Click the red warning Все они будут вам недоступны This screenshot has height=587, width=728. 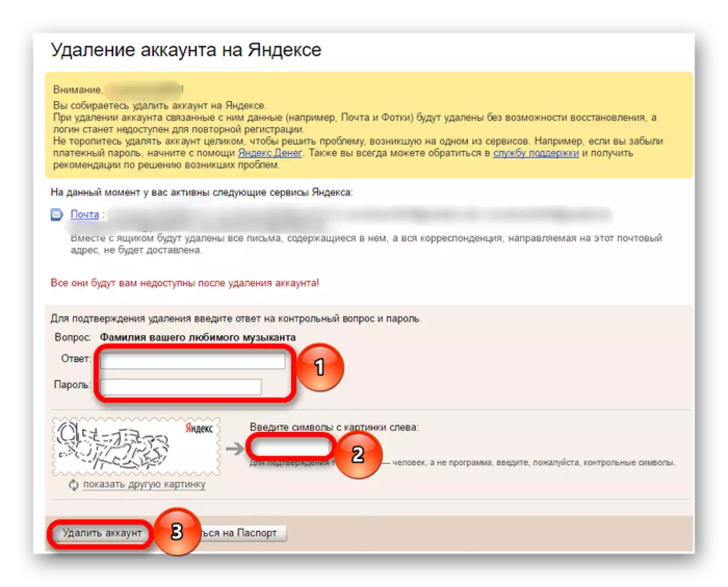184,283
